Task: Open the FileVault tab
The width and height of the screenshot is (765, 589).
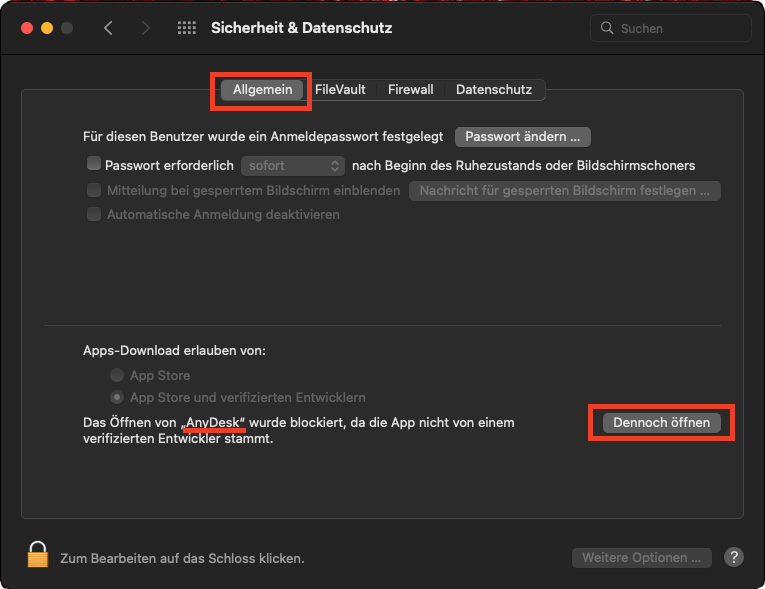Action: click(x=340, y=90)
